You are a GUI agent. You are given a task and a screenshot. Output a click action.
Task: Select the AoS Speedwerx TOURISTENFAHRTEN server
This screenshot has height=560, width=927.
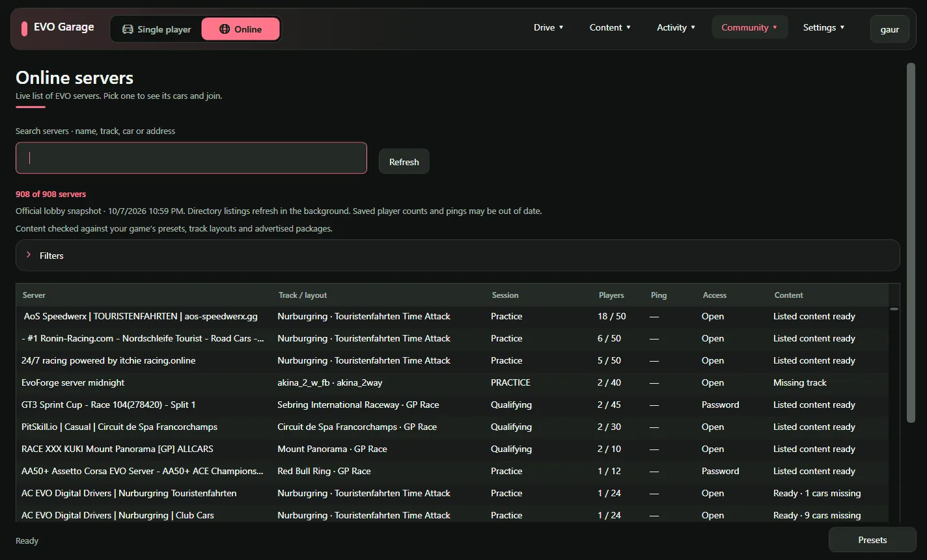tap(452, 317)
